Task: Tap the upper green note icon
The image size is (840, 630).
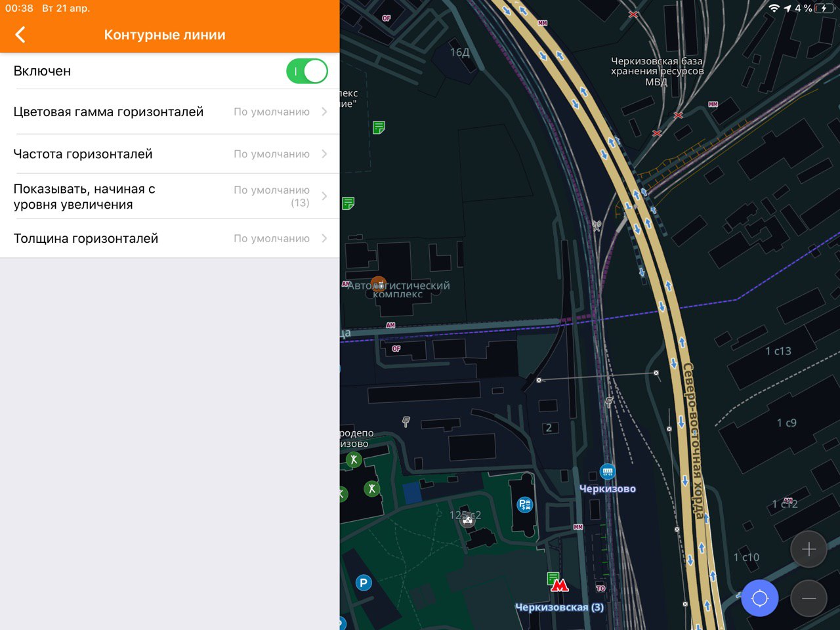Action: (379, 127)
